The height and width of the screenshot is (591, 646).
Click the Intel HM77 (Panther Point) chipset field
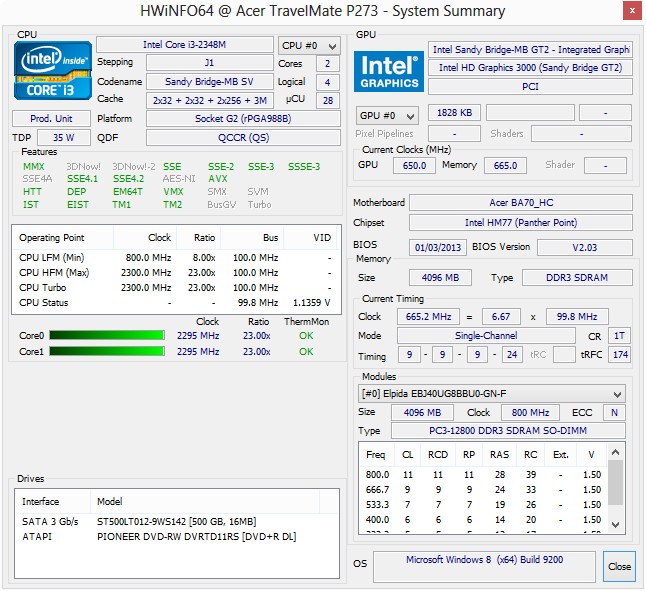(521, 223)
